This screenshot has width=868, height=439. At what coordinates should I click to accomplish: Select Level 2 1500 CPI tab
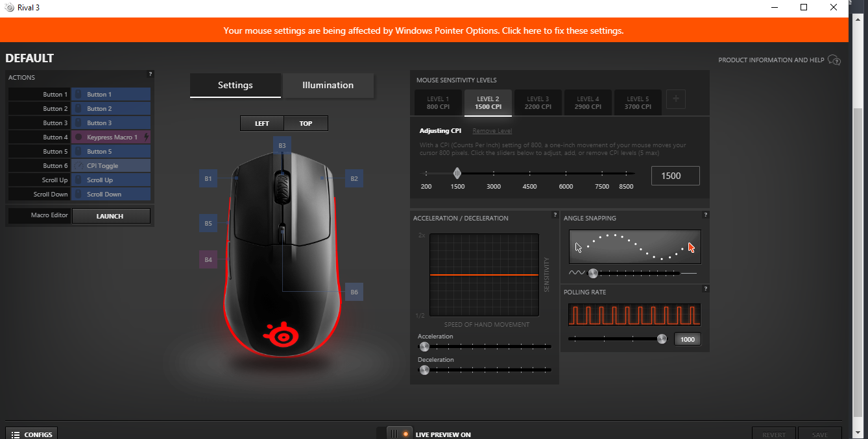488,102
